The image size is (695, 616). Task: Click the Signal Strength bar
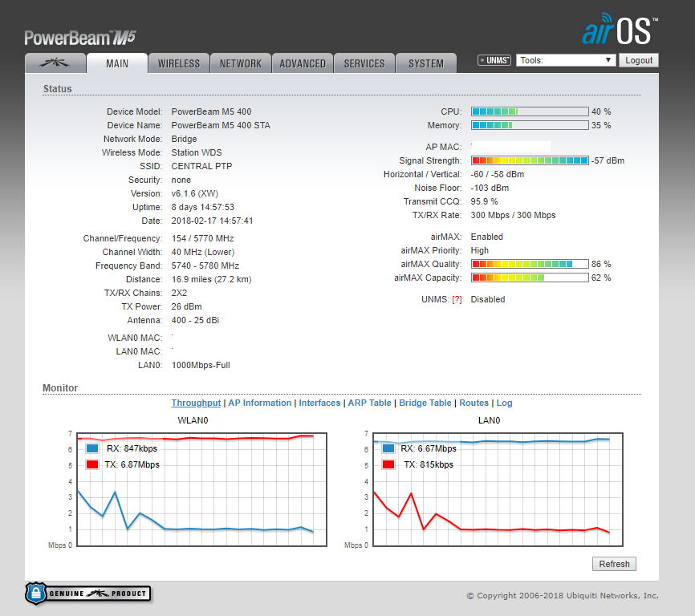tap(529, 160)
